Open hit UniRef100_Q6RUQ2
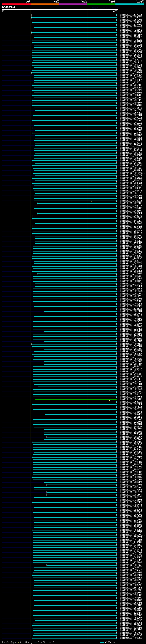The width and height of the screenshot is (146, 644). [131, 20]
